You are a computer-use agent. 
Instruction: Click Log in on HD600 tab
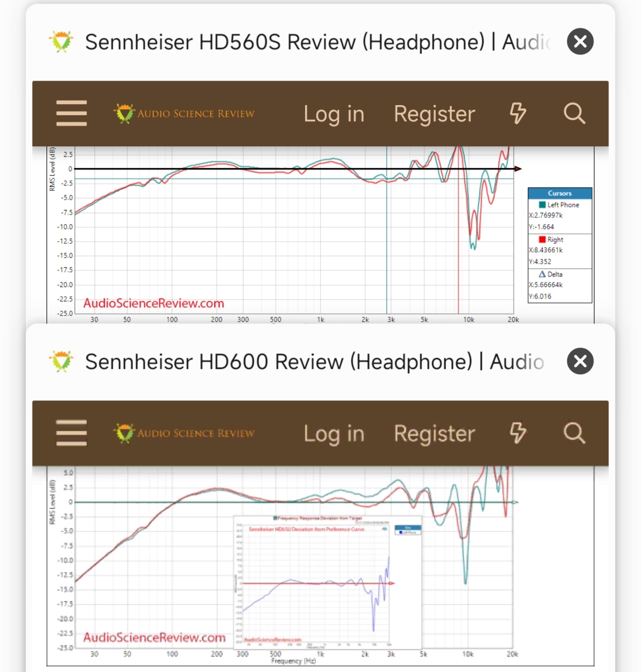[x=334, y=434]
